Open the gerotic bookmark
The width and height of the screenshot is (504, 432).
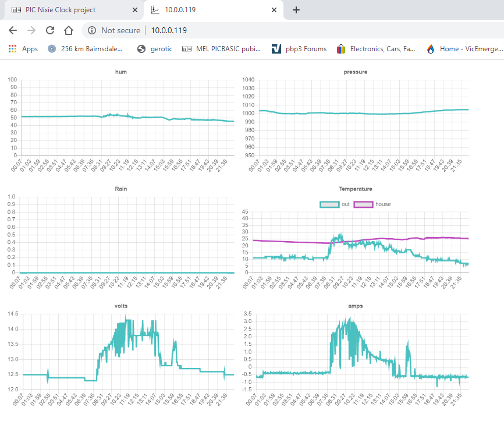[x=155, y=49]
